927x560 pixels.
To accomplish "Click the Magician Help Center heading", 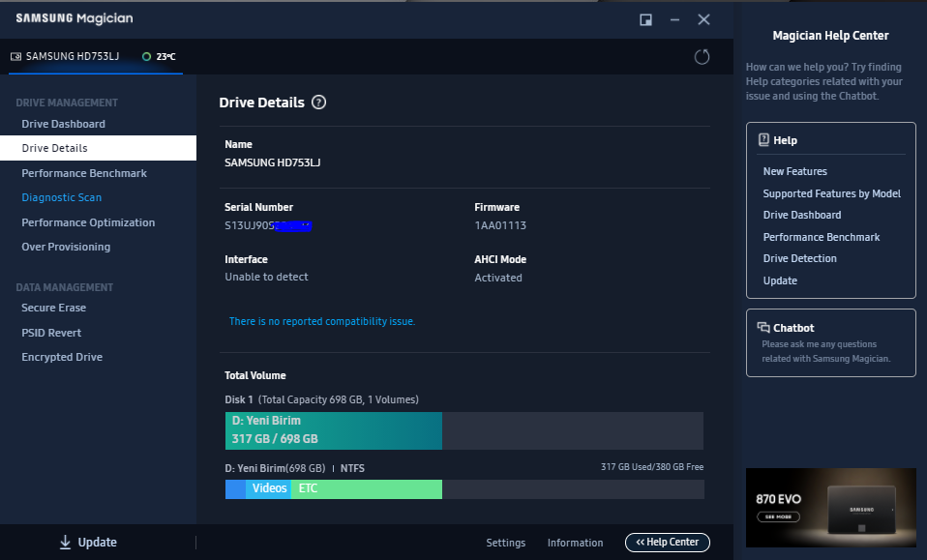I will (x=830, y=36).
